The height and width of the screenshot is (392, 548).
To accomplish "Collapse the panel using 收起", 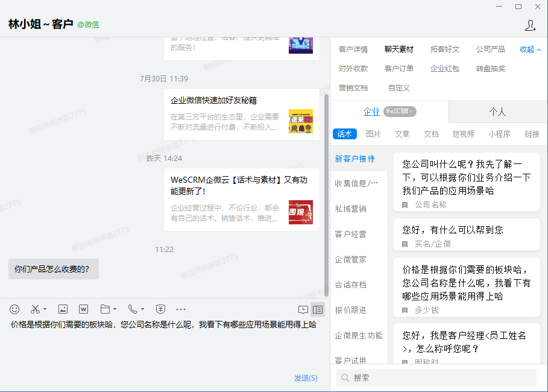I will click(x=531, y=49).
